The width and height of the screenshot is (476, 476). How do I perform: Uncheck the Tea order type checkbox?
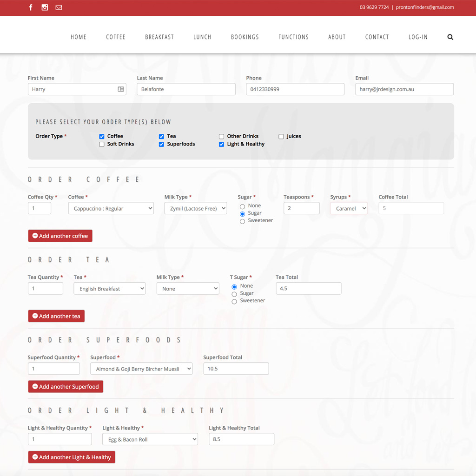tap(161, 137)
